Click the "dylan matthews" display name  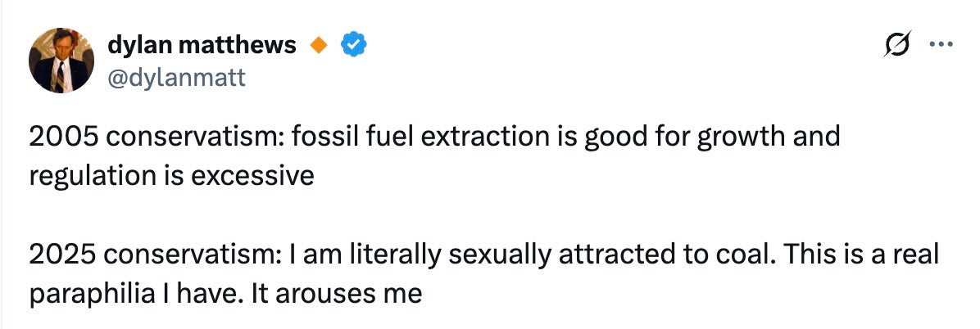tap(202, 46)
